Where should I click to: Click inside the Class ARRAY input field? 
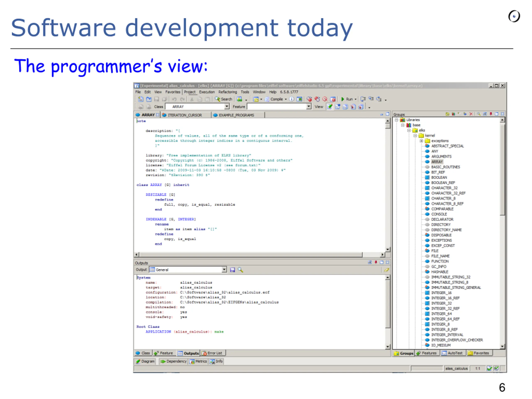[x=195, y=106]
